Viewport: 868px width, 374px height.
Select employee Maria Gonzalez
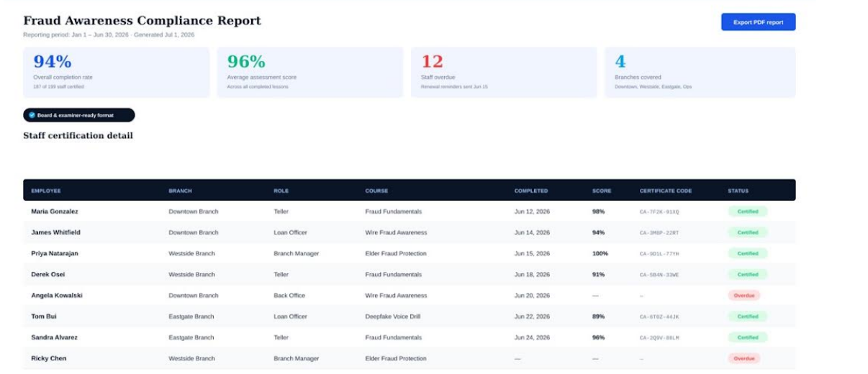[55, 211]
